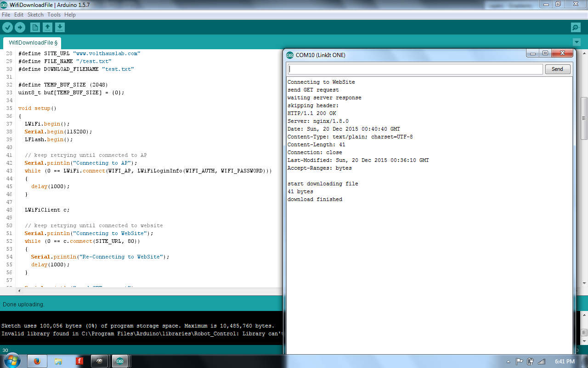Click the Verify checkmark toolbar icon

click(x=7, y=28)
